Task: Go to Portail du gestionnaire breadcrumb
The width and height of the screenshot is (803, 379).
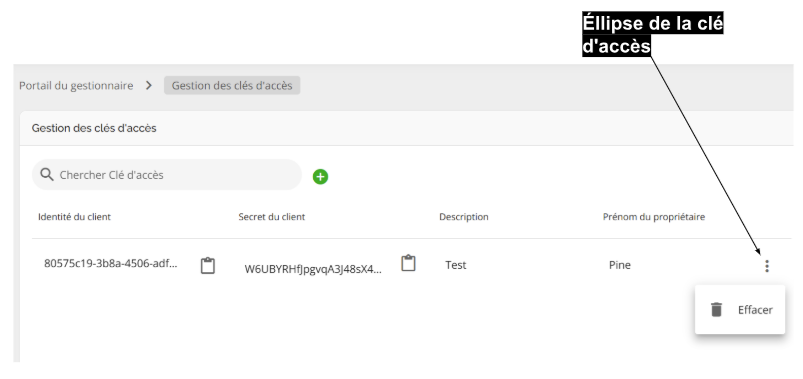Action: tap(76, 86)
